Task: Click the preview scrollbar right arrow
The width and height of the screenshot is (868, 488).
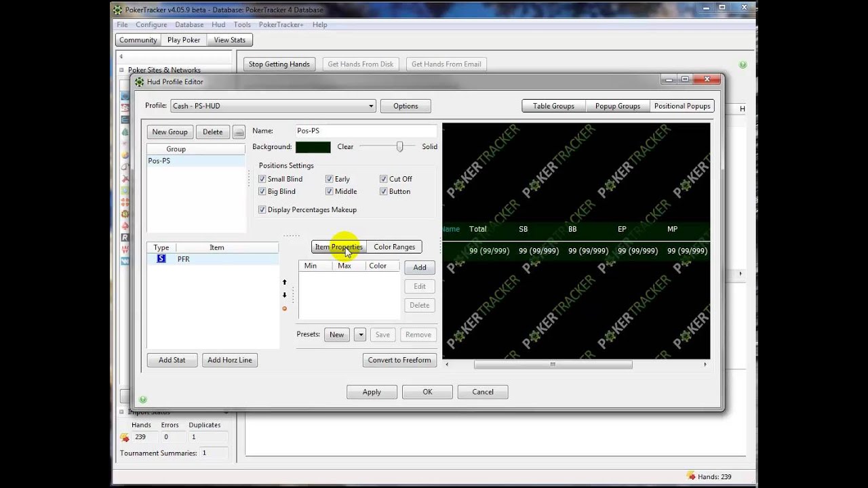Action: [x=705, y=364]
